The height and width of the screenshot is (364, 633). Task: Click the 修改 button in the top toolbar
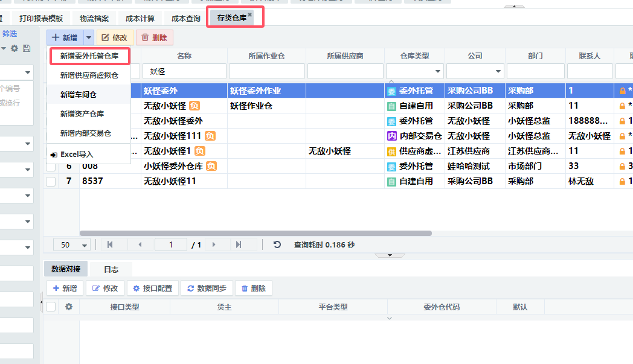[x=115, y=37]
